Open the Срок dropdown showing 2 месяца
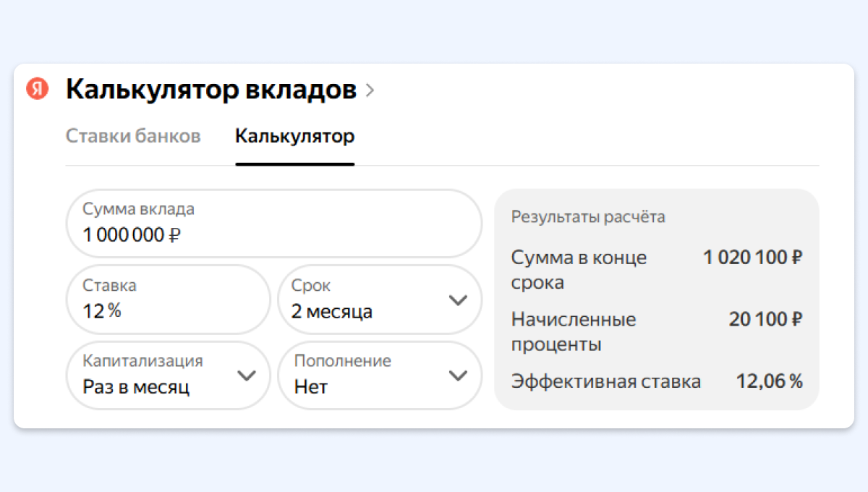The width and height of the screenshot is (868, 492). [x=362, y=300]
